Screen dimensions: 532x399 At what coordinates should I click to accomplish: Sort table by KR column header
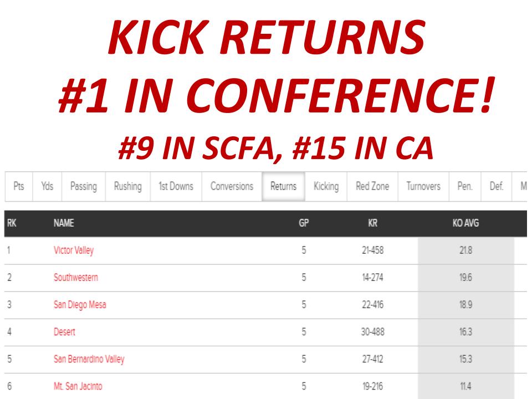click(372, 223)
